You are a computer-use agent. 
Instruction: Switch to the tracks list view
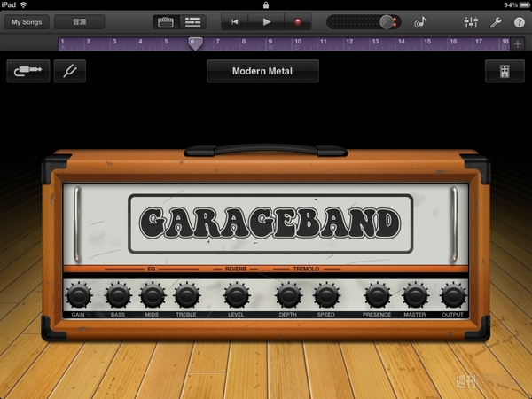[192, 22]
